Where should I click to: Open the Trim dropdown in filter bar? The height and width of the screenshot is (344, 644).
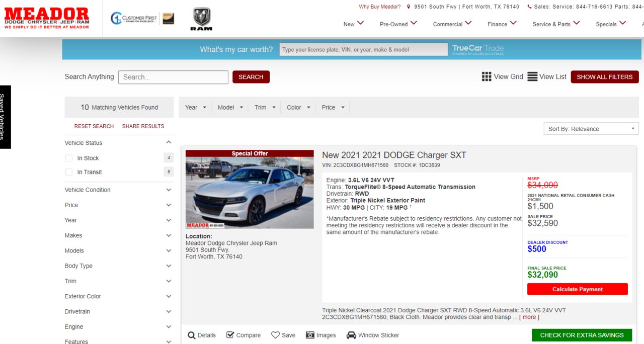click(x=265, y=107)
